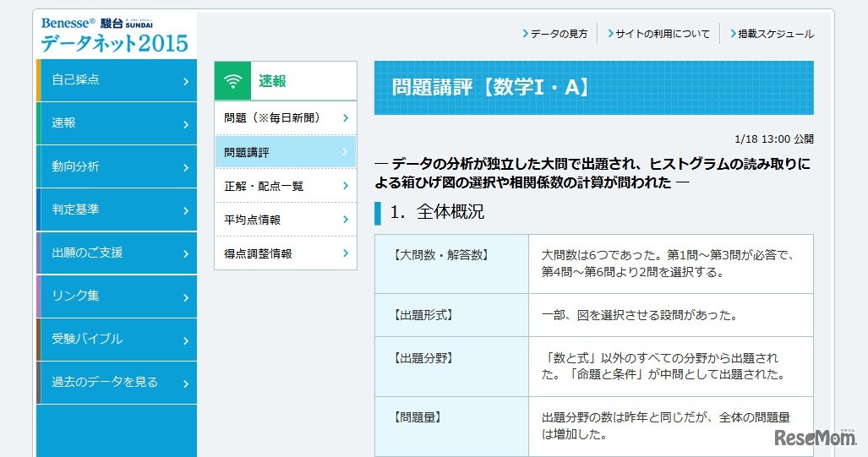The width and height of the screenshot is (868, 457).
Task: Click the 速報 title in the submenu header
Action: [272, 81]
